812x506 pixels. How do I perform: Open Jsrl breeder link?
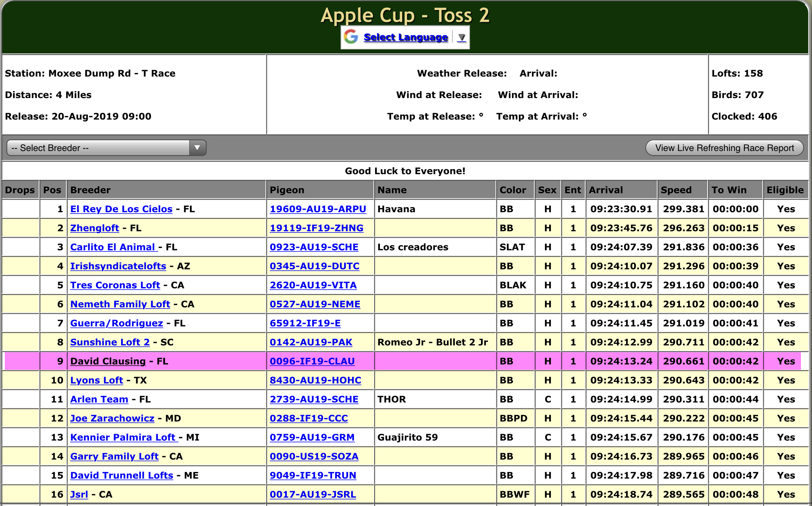pos(79,494)
